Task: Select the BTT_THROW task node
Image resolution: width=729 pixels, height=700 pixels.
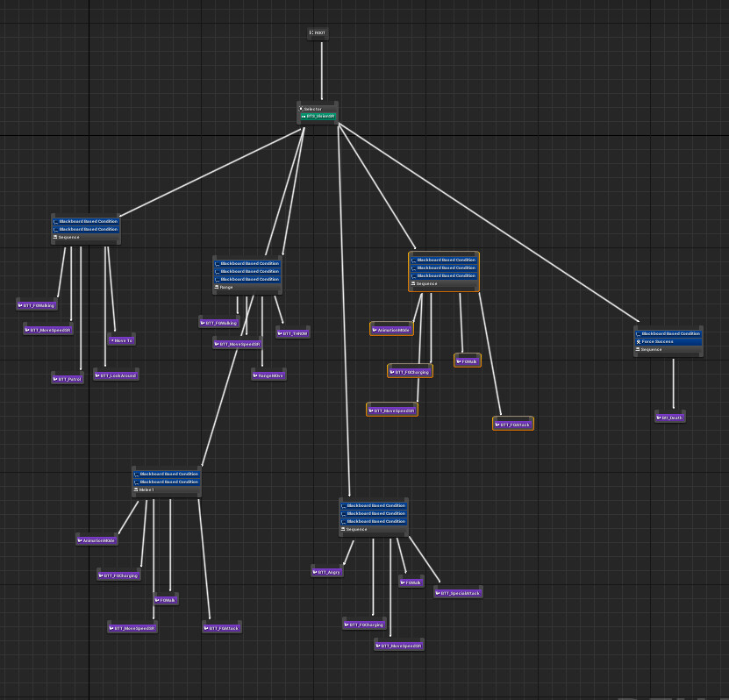Action: [293, 333]
